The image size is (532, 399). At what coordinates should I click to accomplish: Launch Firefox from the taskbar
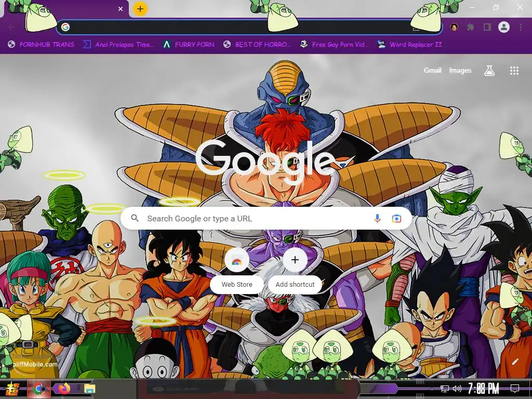(64, 389)
